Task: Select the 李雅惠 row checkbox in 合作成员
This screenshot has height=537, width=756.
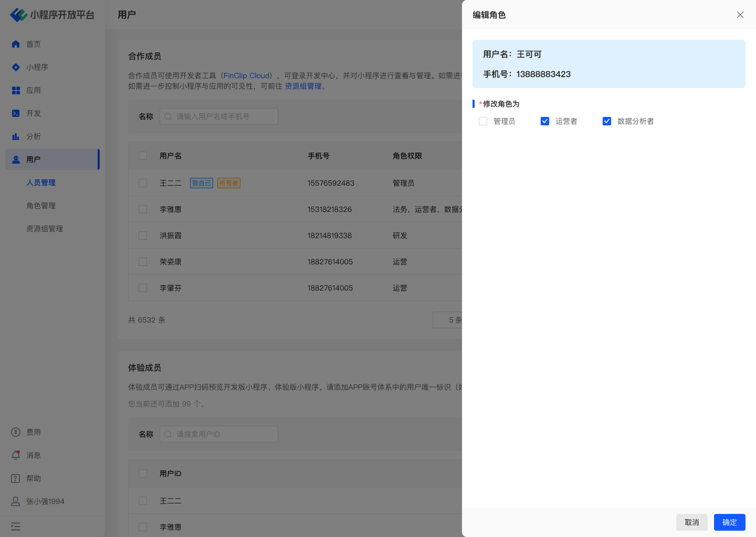Action: point(143,209)
